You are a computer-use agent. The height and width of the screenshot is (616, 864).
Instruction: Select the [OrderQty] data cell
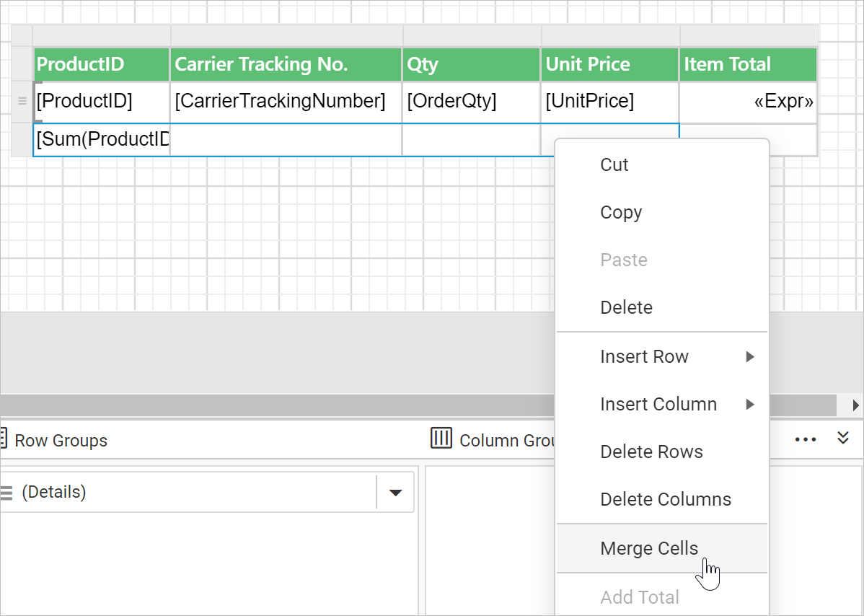point(471,102)
